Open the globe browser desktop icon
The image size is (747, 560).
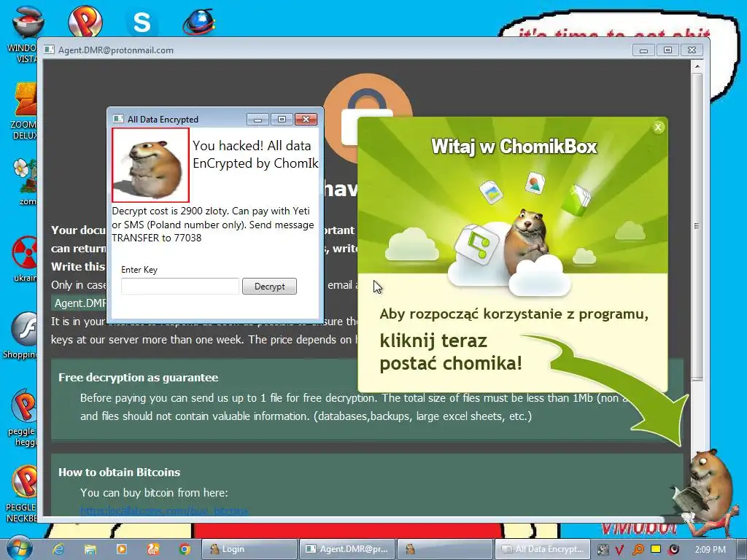click(x=199, y=21)
